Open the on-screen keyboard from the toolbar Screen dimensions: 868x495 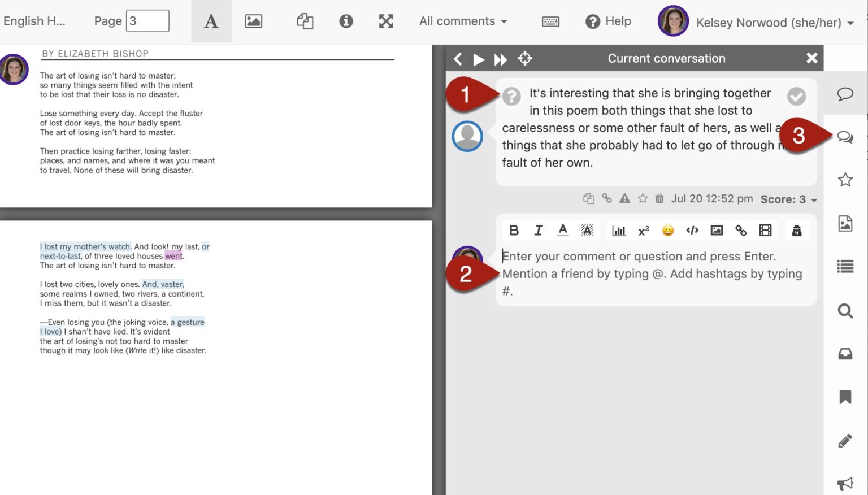[550, 21]
